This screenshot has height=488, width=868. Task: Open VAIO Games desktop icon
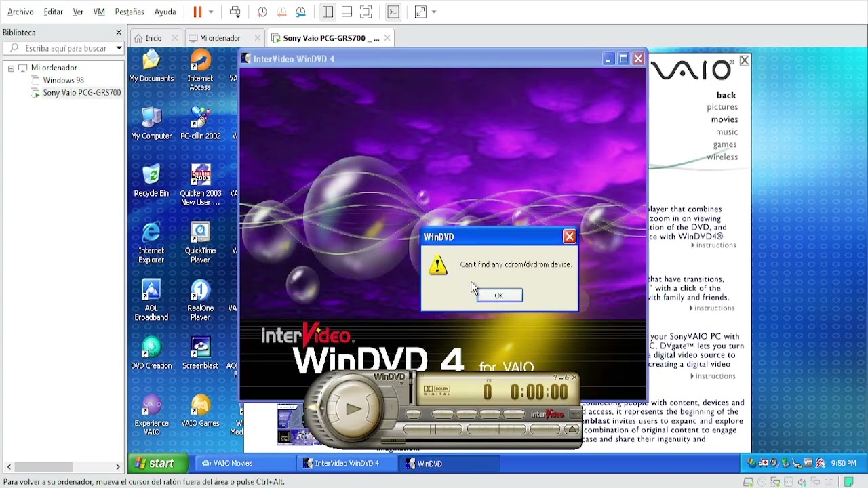[x=200, y=411]
